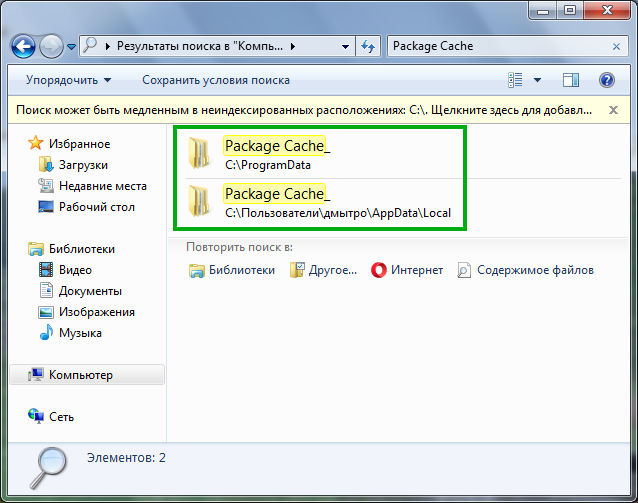
Task: Open the recent pages dropdown beside navigation arrows
Action: point(72,47)
